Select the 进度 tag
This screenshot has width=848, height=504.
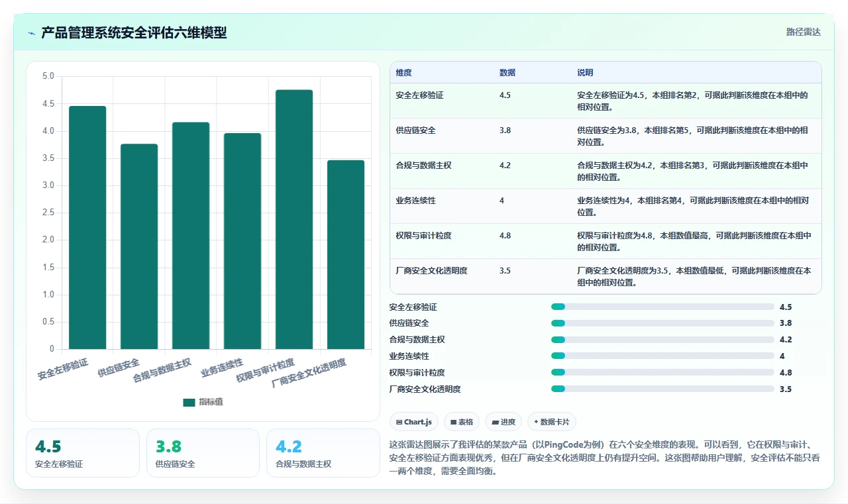(503, 422)
